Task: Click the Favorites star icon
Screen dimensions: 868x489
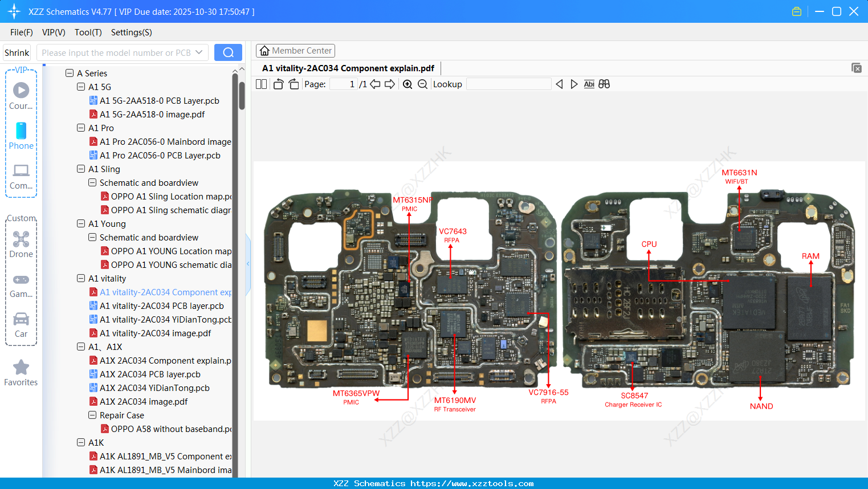Action: [x=21, y=368]
